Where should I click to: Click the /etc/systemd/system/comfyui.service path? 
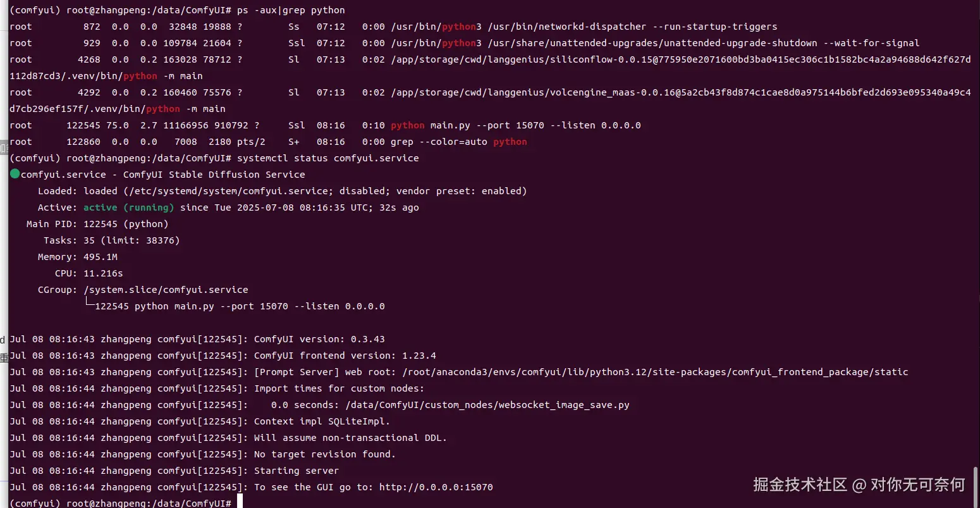[228, 191]
